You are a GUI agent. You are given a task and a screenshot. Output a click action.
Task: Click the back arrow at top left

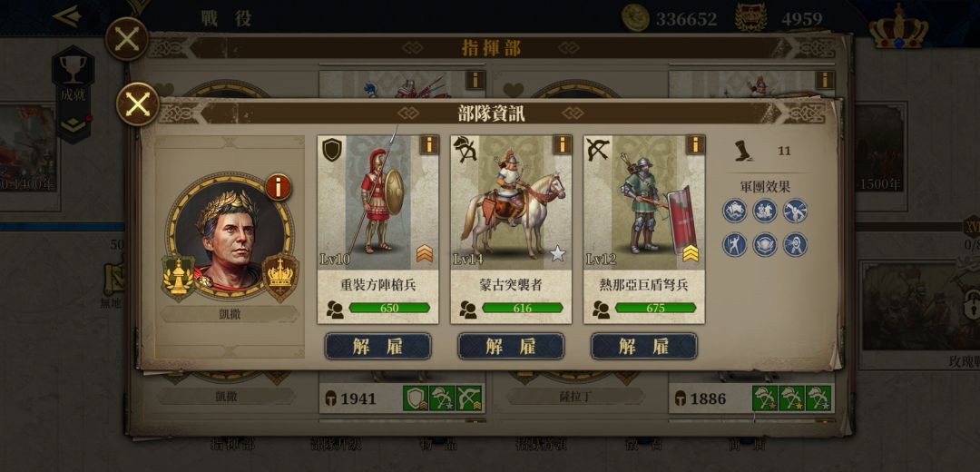pyautogui.click(x=66, y=16)
